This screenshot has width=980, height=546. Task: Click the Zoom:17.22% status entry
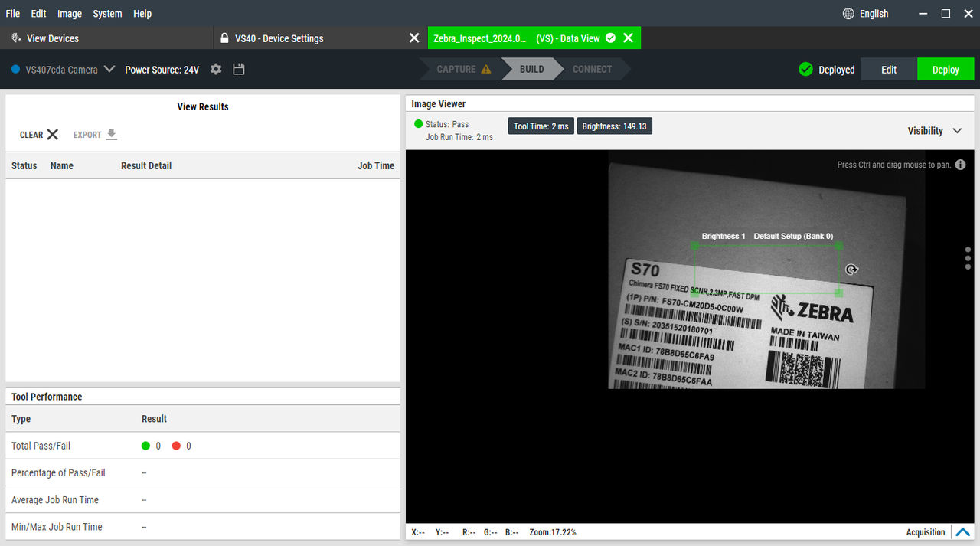[x=553, y=532]
